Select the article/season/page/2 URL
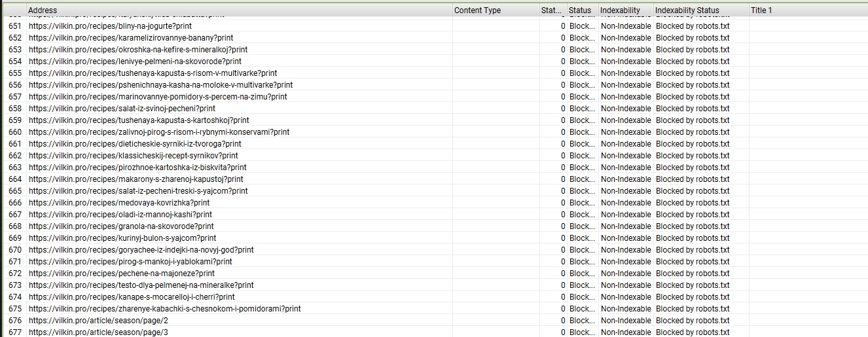This screenshot has height=337, width=868. coord(98,321)
